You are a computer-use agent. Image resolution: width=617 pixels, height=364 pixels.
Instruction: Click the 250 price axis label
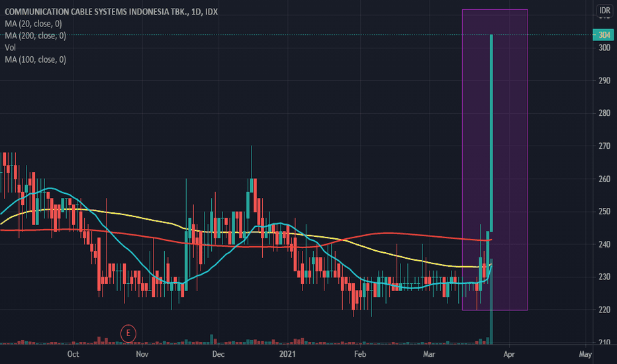pos(604,212)
